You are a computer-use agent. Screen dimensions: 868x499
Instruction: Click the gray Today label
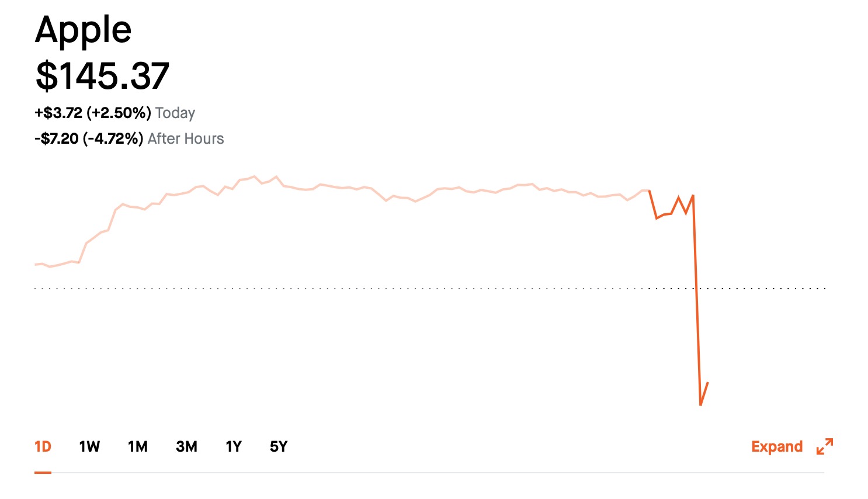175,113
